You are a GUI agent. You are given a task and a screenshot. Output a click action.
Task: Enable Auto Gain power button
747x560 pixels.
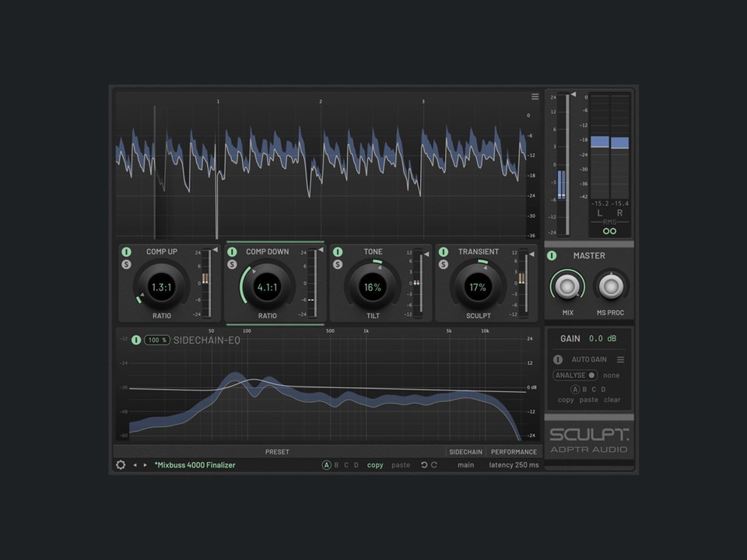558,359
